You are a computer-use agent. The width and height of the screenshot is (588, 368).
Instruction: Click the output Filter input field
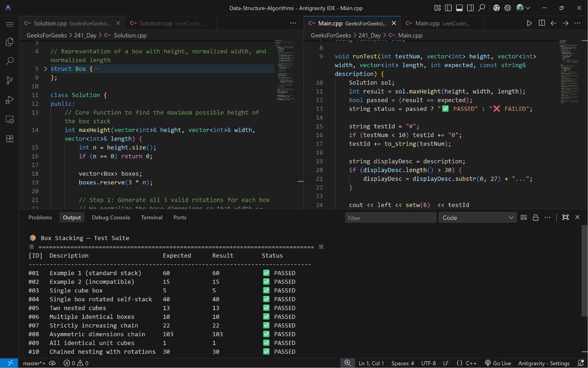click(391, 218)
